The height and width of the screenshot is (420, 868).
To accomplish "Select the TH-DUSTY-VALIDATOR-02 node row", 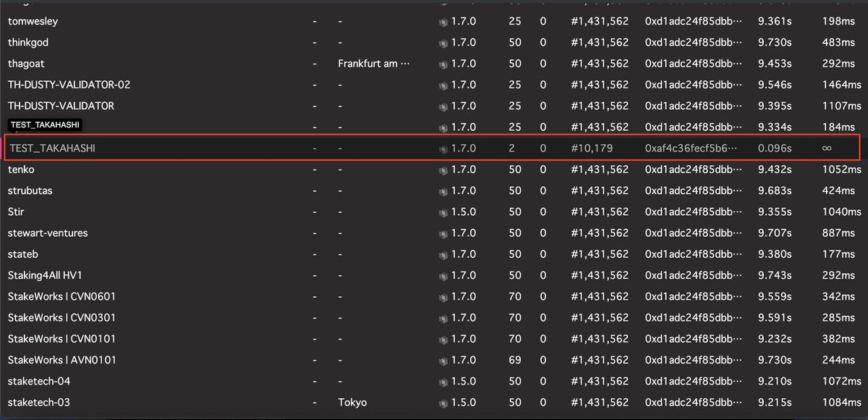I will click(69, 85).
